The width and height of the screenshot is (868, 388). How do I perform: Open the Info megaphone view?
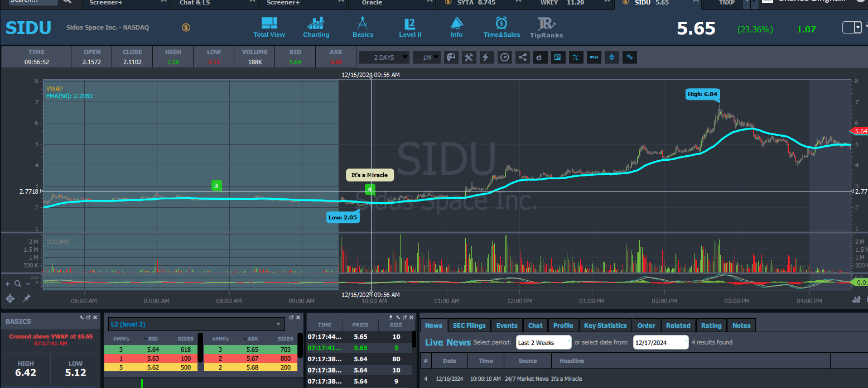coord(456,28)
